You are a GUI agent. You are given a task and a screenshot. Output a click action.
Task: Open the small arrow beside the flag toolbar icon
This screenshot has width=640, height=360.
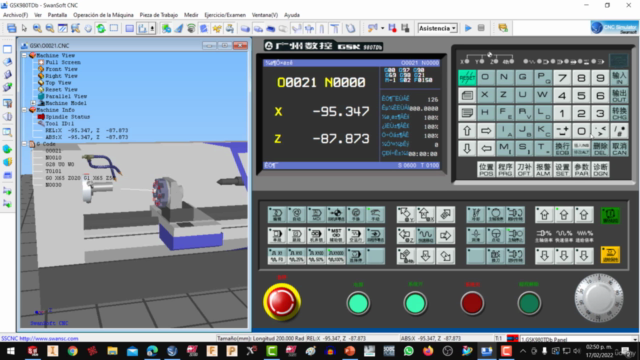pyautogui.click(x=382, y=28)
